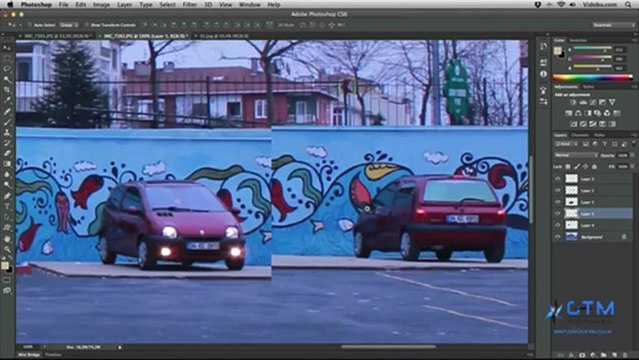Click the foreground color swatch in Color panel
Viewport: 639px width, 360px height.
[557, 51]
